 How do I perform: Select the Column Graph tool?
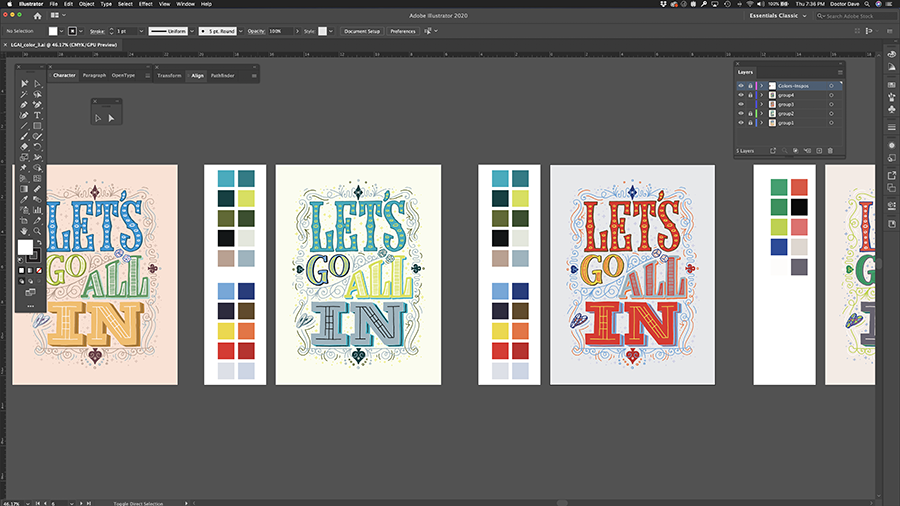coord(37,210)
